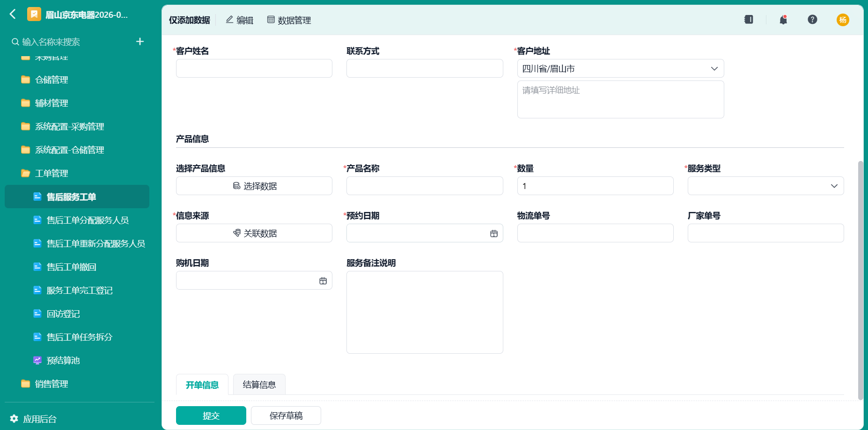Click the 销售管理 folder icon
868x430 pixels.
(x=26, y=384)
